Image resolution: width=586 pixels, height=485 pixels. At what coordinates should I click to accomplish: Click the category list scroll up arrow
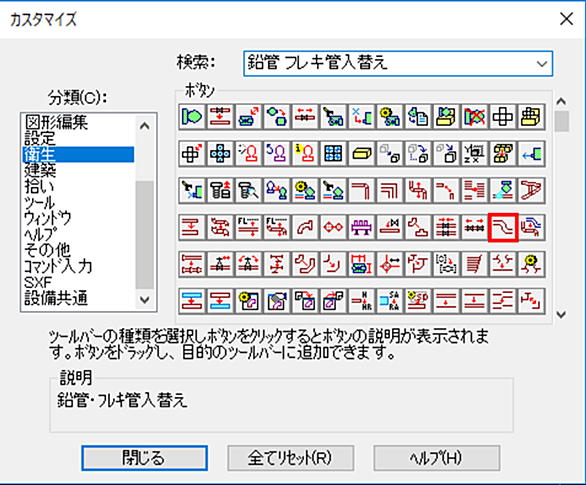145,126
